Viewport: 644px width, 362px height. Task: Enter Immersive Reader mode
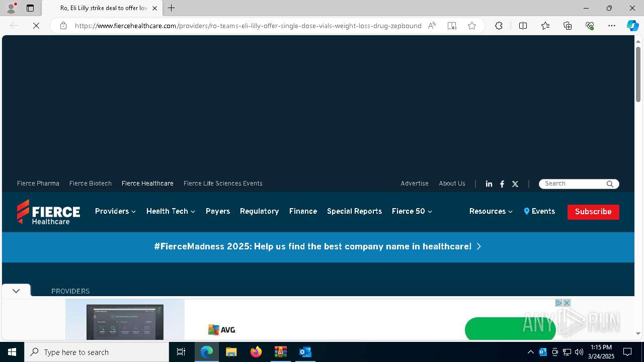[452, 26]
